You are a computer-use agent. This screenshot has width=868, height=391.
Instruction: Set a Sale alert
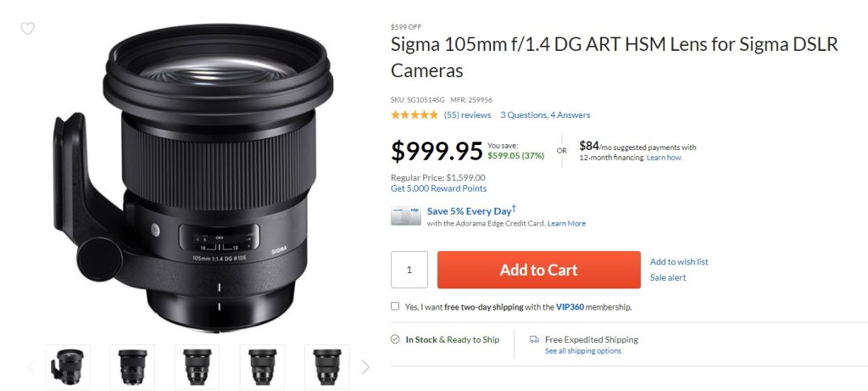pos(668,277)
